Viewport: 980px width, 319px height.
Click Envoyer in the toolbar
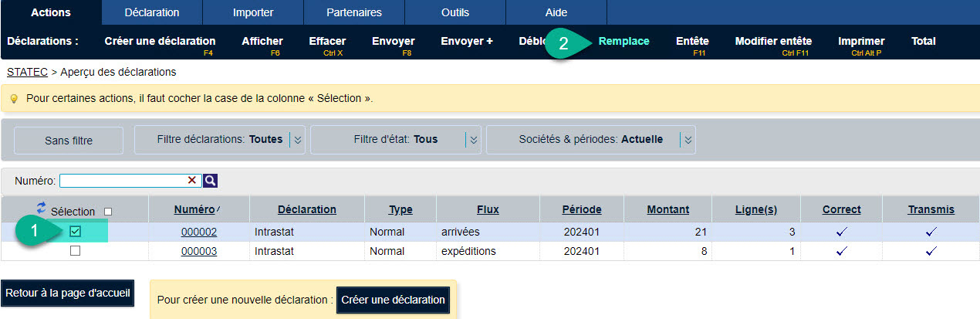point(393,42)
